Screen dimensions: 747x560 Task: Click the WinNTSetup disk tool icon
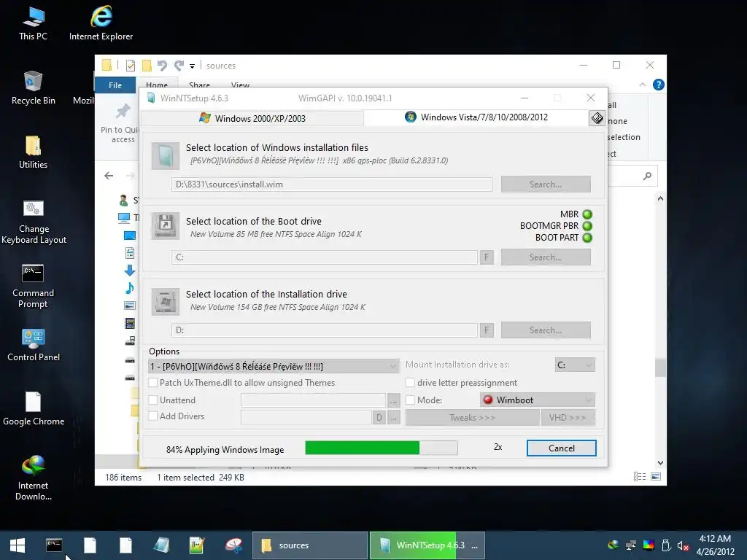[597, 118]
